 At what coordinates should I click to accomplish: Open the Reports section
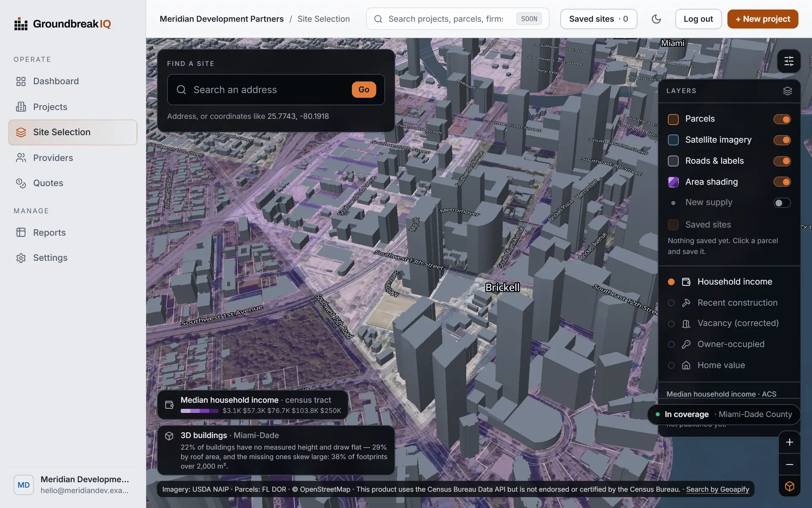click(73, 232)
